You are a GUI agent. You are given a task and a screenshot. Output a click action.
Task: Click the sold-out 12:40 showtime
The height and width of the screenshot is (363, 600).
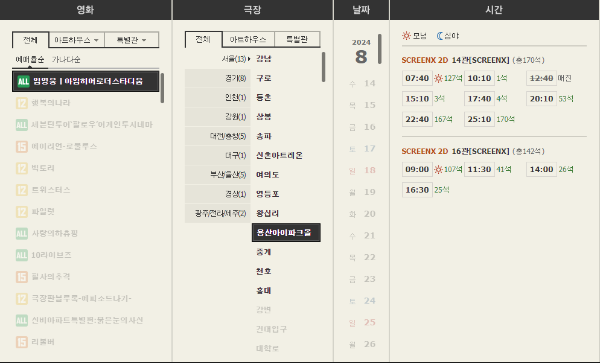[x=541, y=78]
